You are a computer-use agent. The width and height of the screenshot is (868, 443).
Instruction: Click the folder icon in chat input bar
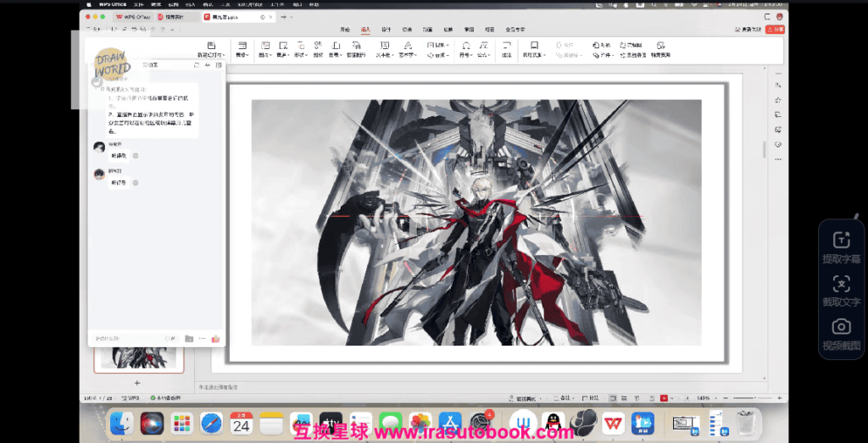[189, 339]
